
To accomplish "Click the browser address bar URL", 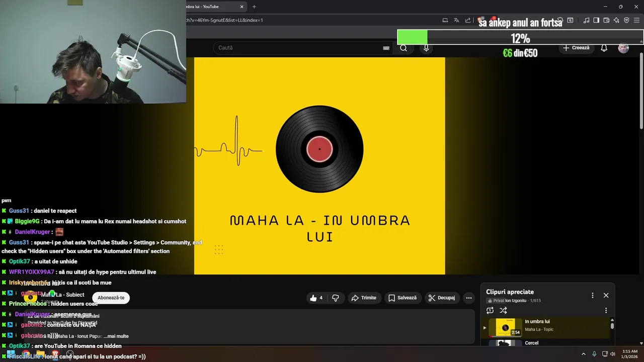I will point(224,20).
